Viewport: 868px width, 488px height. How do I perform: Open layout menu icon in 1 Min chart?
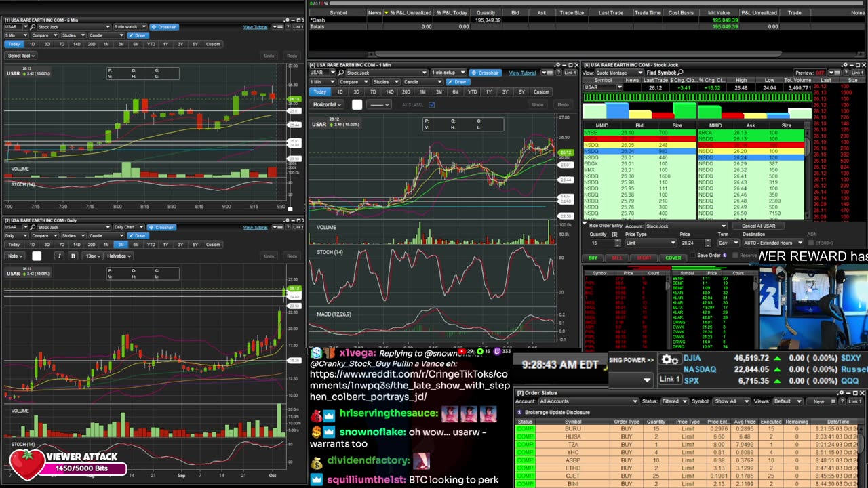(547, 73)
